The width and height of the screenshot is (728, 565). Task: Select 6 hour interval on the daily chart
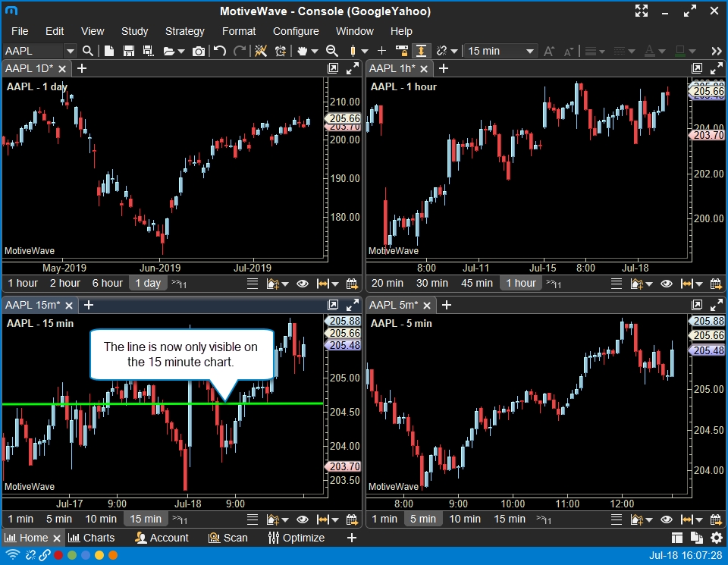click(108, 284)
